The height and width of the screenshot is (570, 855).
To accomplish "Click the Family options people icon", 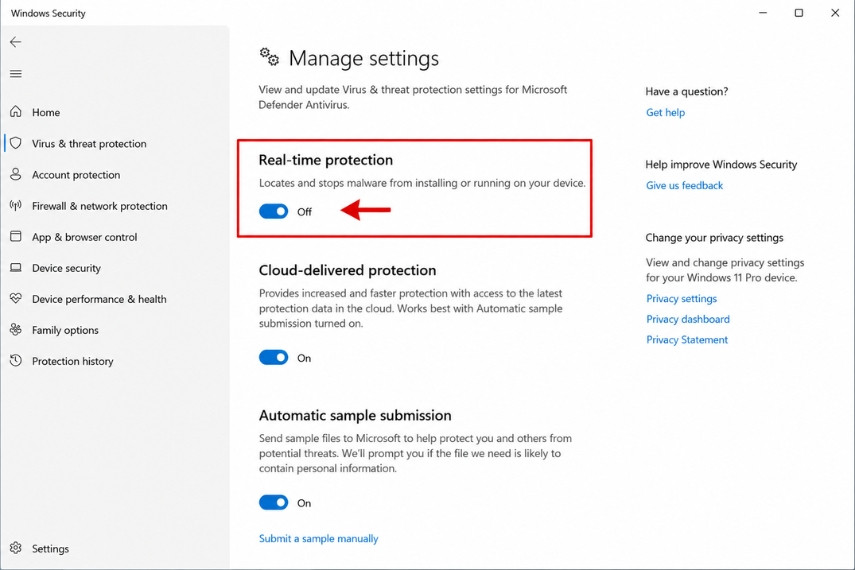I will point(16,329).
